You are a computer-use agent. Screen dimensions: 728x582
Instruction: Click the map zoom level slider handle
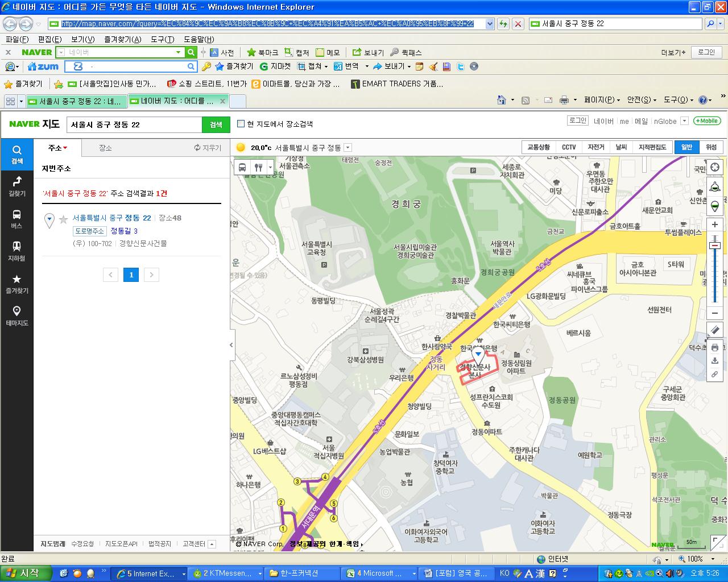(x=715, y=245)
